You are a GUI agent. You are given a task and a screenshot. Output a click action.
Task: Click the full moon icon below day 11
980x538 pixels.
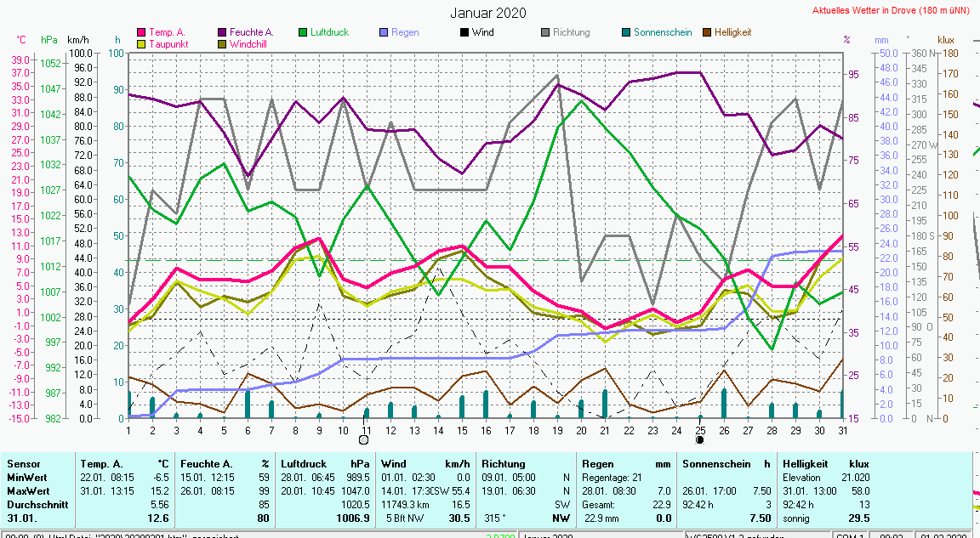pyautogui.click(x=364, y=439)
